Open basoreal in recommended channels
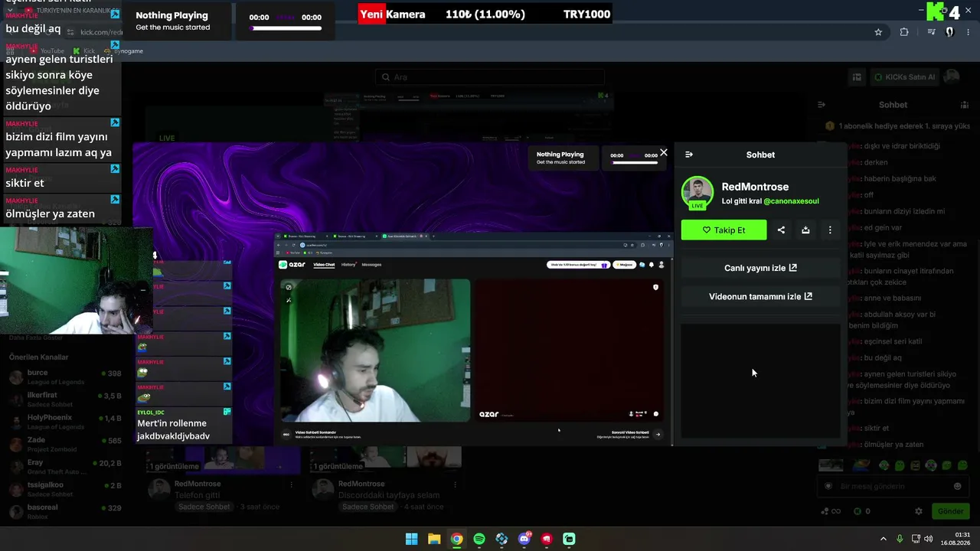 65,511
